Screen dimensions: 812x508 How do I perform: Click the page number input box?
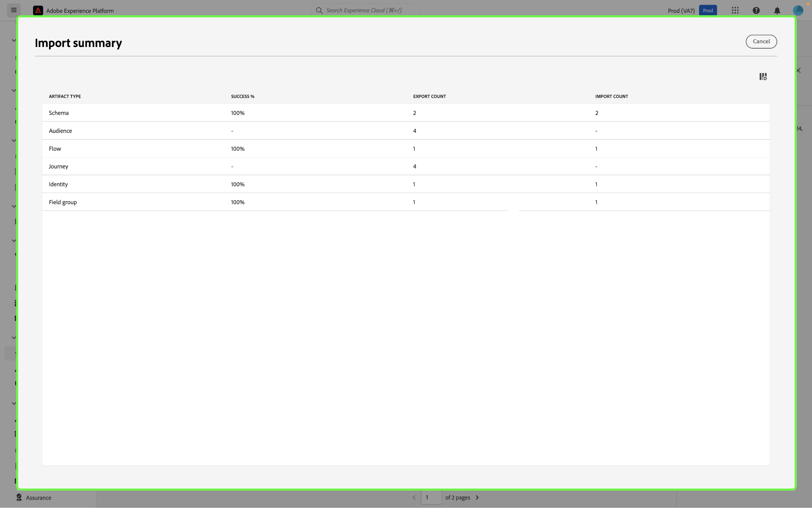click(431, 497)
